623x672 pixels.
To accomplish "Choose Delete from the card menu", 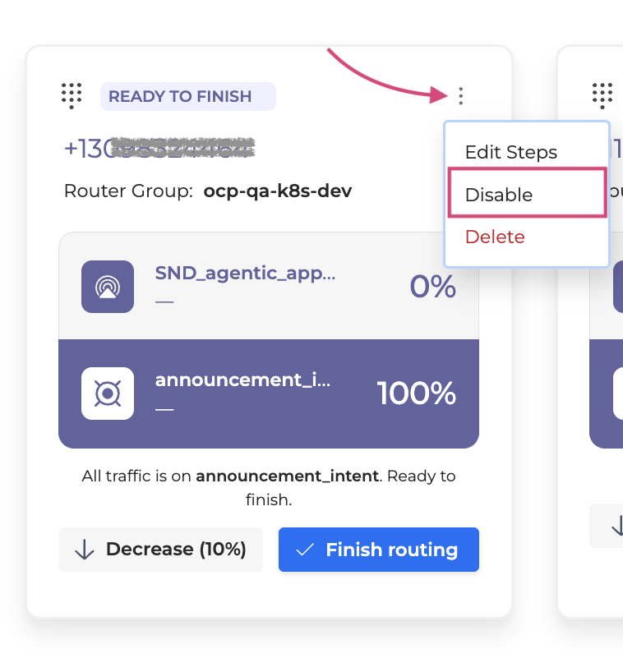I will click(495, 237).
